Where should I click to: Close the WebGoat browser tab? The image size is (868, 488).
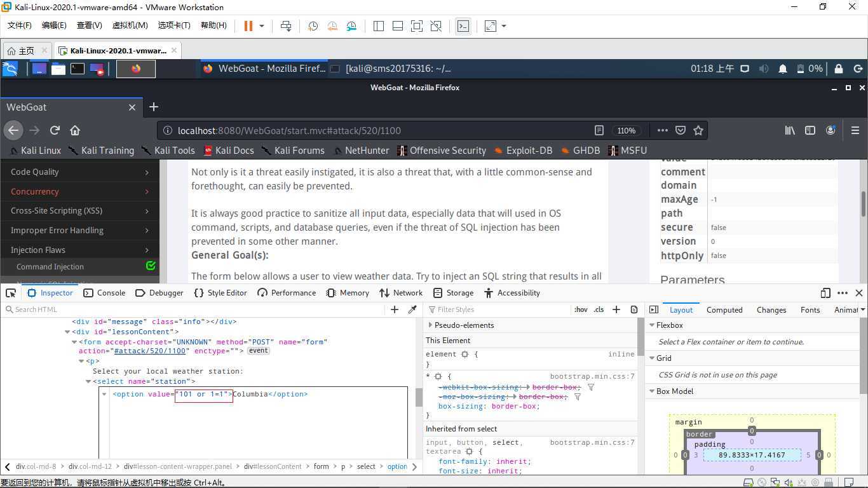coord(132,107)
